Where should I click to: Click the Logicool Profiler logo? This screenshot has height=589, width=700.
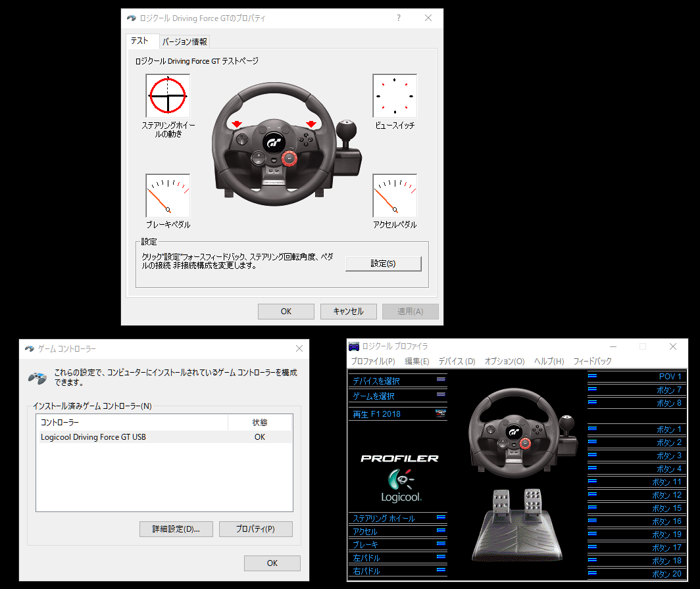(x=400, y=479)
